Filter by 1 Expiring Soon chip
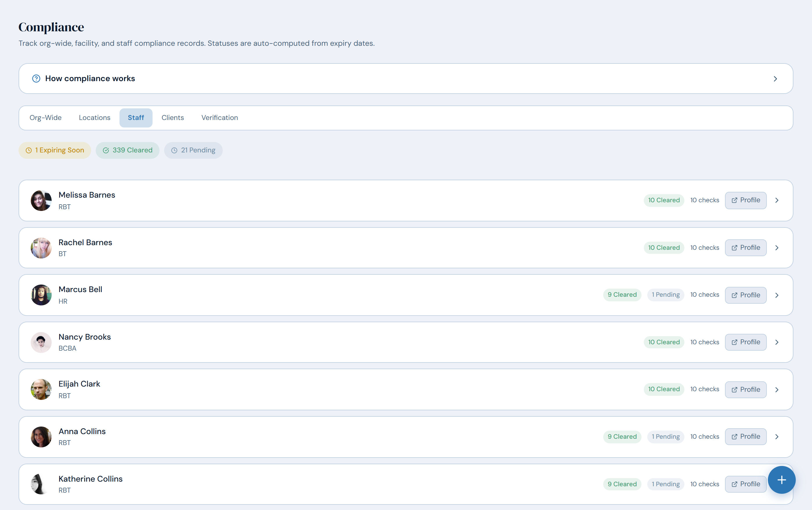 [55, 150]
